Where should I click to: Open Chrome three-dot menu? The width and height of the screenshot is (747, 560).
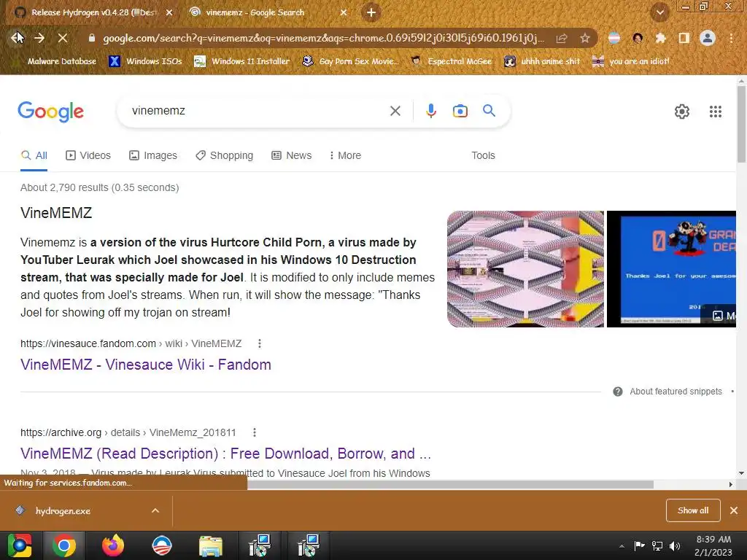click(x=731, y=38)
